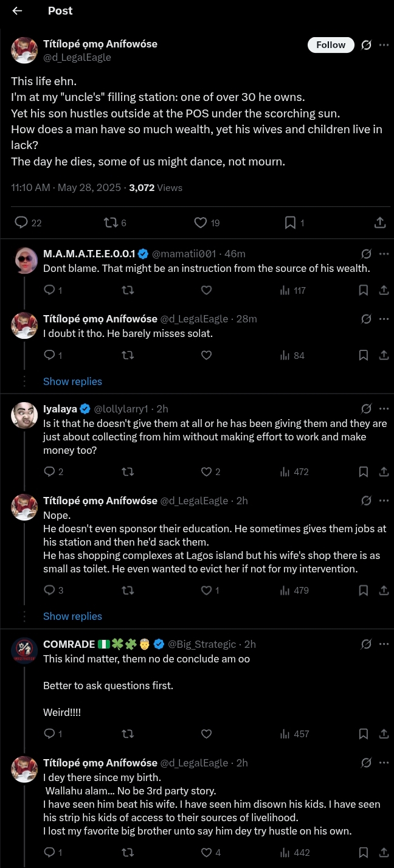
Task: Repost Iyalaya's reply about collecting money
Action: click(128, 471)
